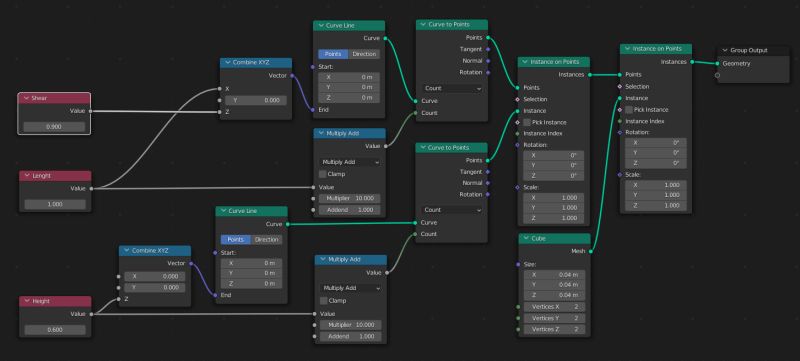800x361 pixels.
Task: Collapse the Lenght value node
Action: [26, 175]
